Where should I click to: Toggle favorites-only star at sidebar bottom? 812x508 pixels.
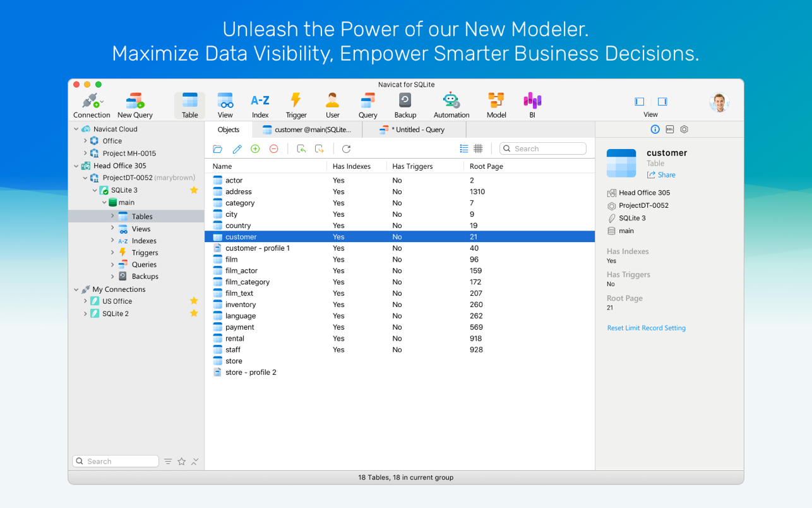click(x=181, y=461)
